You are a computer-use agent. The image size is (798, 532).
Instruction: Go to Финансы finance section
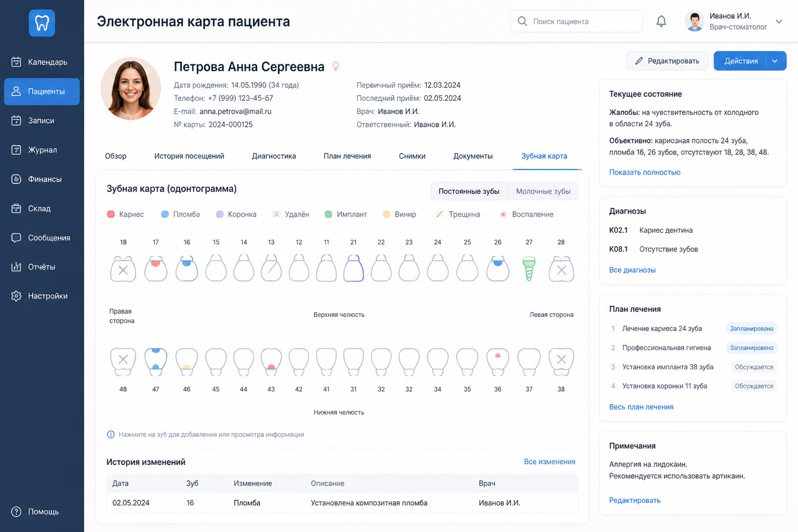pos(42,179)
